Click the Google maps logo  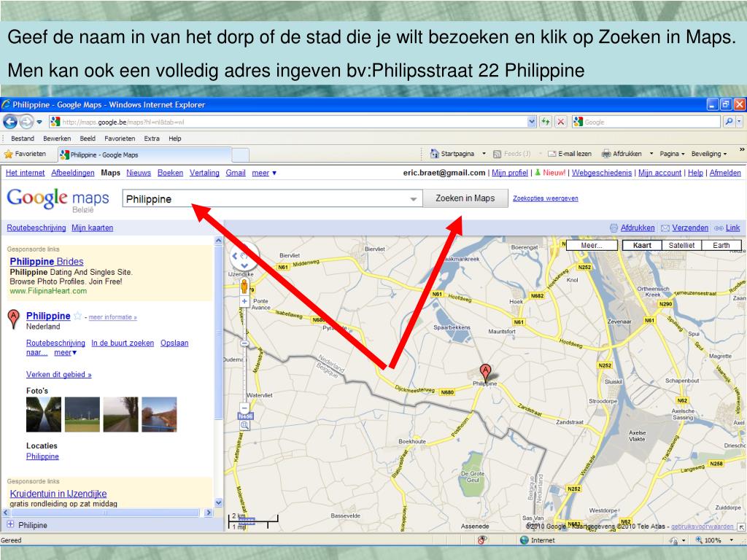click(58, 200)
